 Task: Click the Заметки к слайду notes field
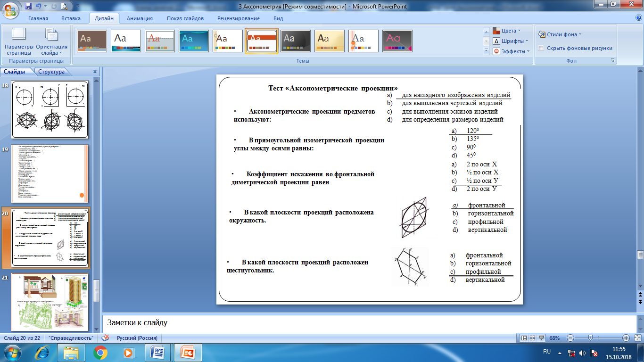pos(369,323)
